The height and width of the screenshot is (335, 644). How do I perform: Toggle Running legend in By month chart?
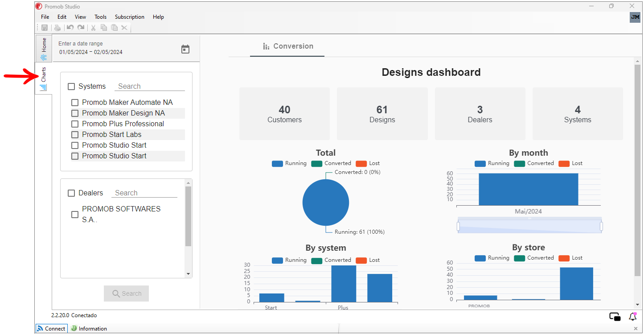click(x=492, y=163)
